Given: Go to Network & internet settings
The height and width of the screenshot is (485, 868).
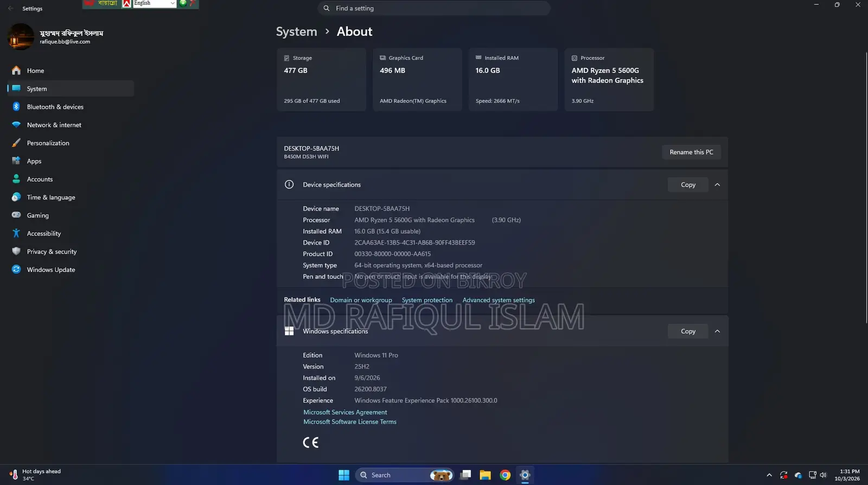Looking at the screenshot, I should pos(71,125).
